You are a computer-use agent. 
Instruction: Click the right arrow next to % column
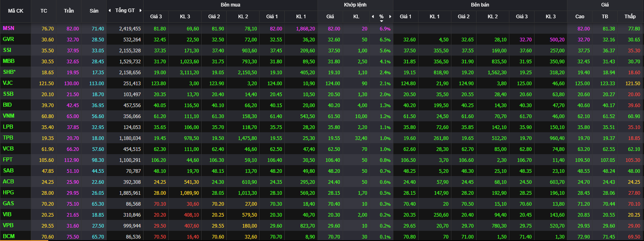pos(390,17)
